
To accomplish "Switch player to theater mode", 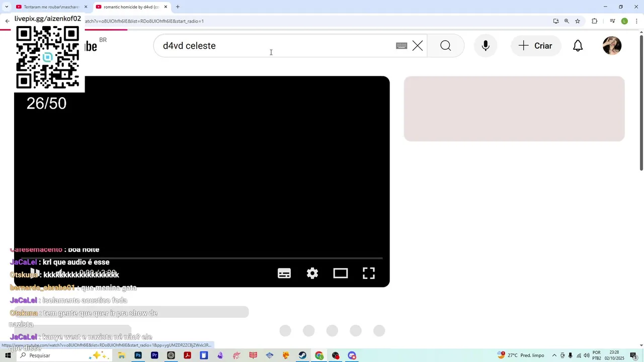I will (341, 273).
